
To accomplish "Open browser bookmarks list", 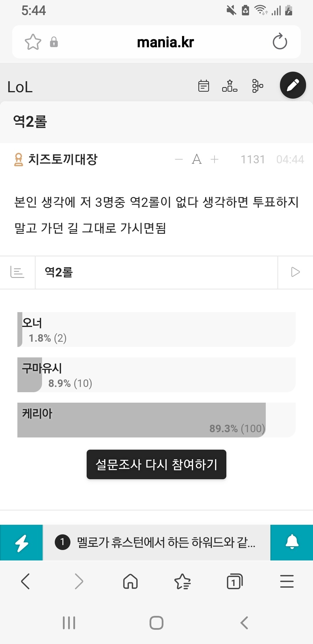I will coord(182,581).
